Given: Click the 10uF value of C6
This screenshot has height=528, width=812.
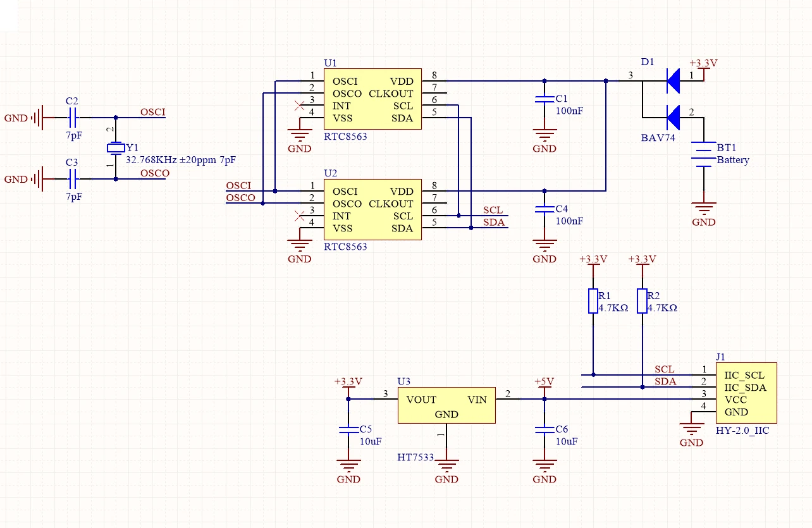Looking at the screenshot, I should point(567,441).
